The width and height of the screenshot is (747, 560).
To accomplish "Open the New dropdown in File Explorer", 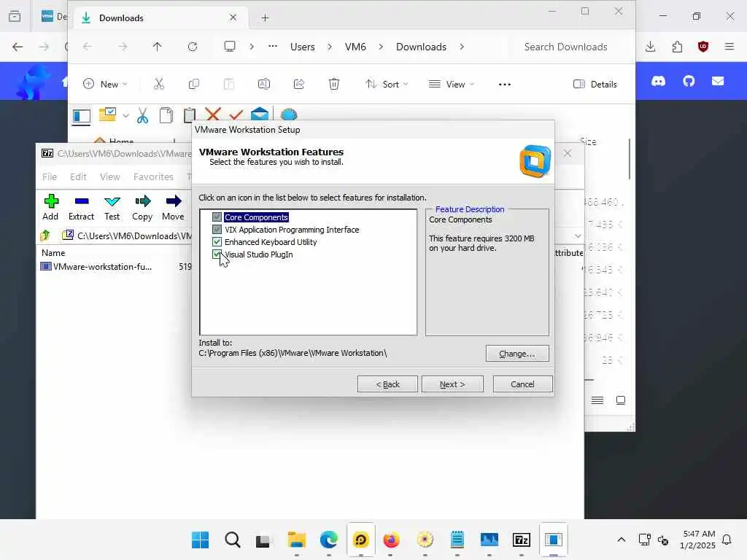I will pos(105,85).
